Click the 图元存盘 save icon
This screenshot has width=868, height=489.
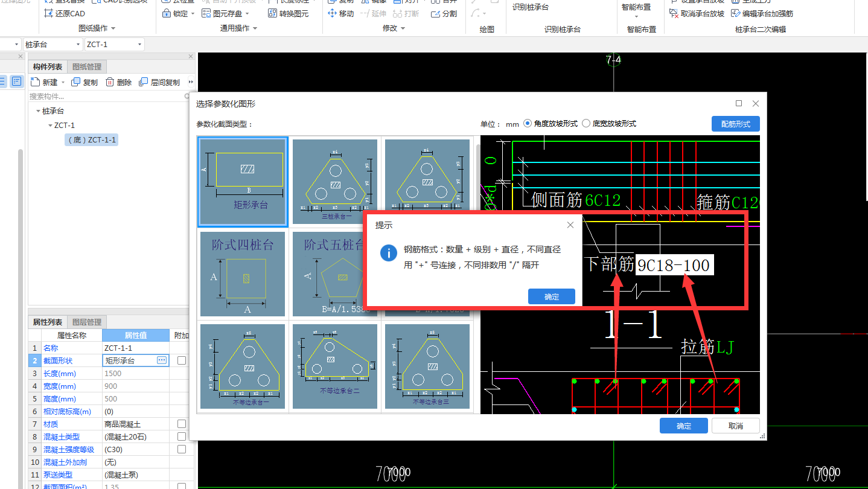coord(206,13)
